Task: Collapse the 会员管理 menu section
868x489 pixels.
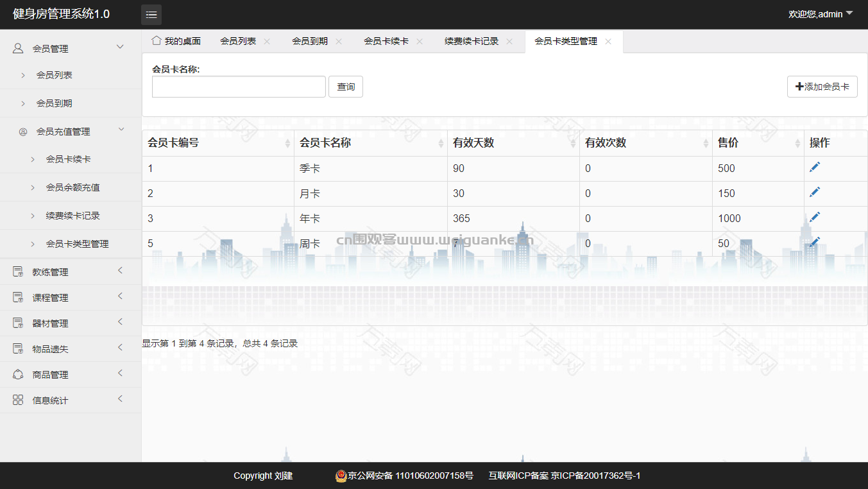Action: (x=120, y=47)
